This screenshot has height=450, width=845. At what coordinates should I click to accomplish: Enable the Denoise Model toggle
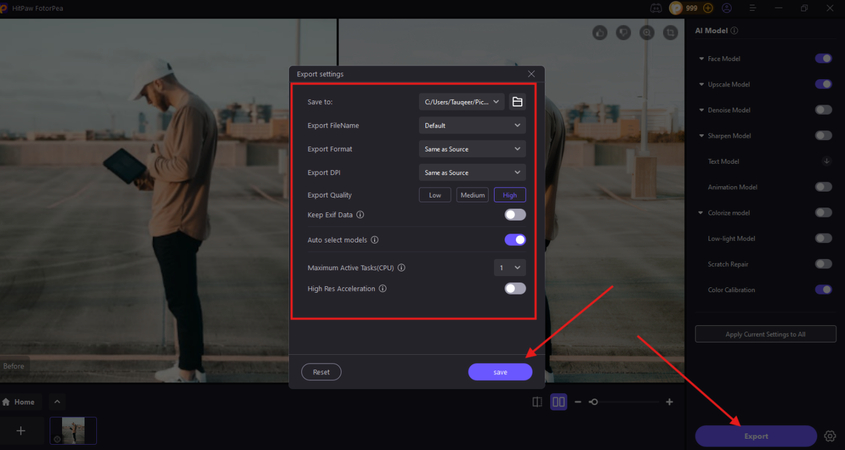(823, 110)
